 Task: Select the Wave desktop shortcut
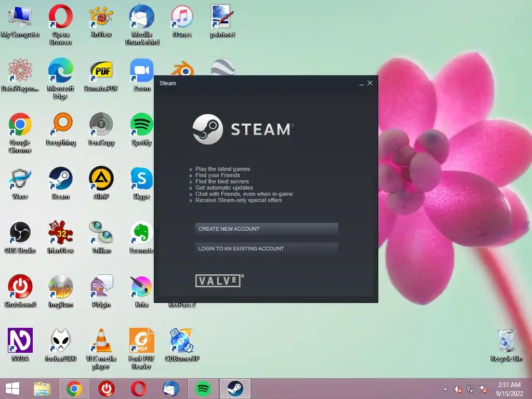point(20,183)
